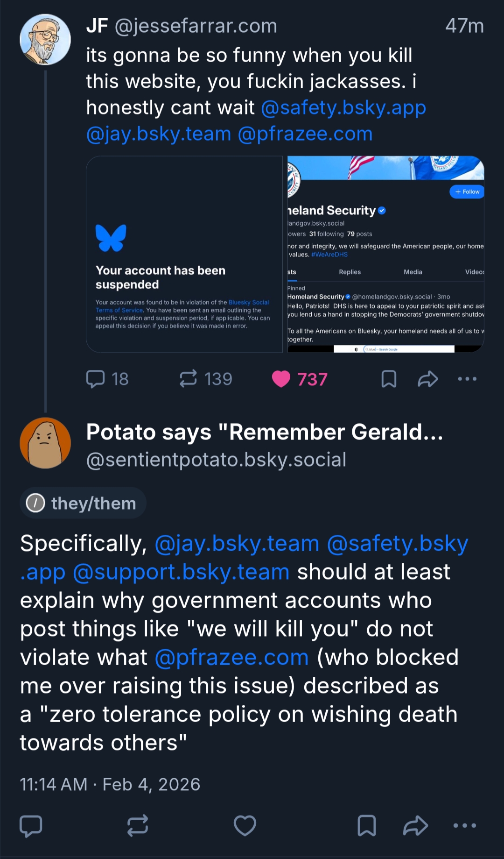Bookmark JF's parent post
504x859 pixels.
[x=389, y=379]
